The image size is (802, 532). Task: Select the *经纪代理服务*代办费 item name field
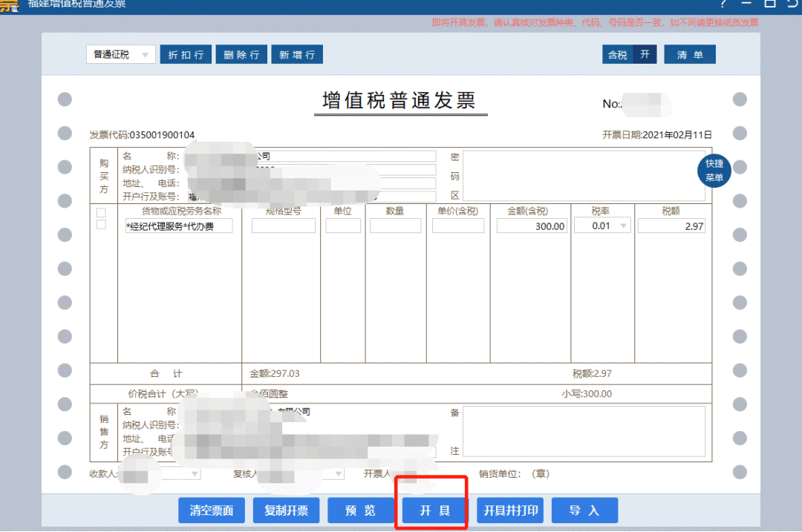pyautogui.click(x=179, y=226)
